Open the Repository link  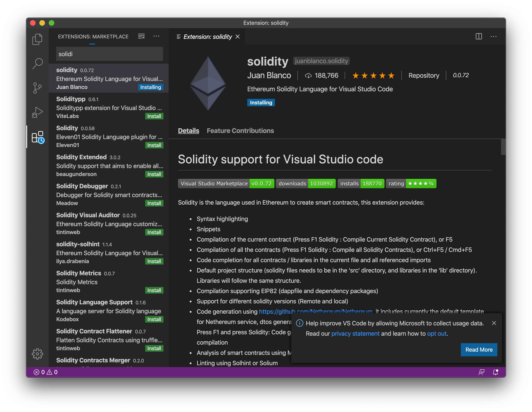coord(424,75)
